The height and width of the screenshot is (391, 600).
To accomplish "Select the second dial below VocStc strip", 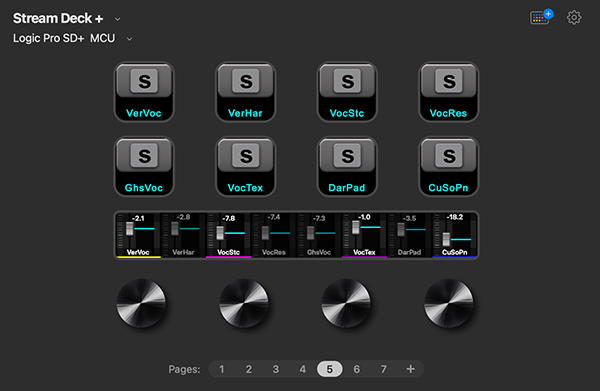I will coord(244,303).
